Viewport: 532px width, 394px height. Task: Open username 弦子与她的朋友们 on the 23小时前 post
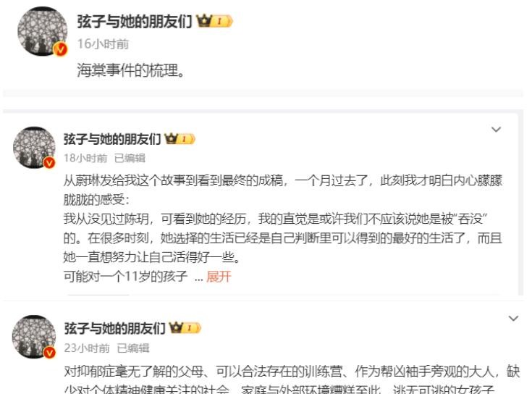pos(114,328)
